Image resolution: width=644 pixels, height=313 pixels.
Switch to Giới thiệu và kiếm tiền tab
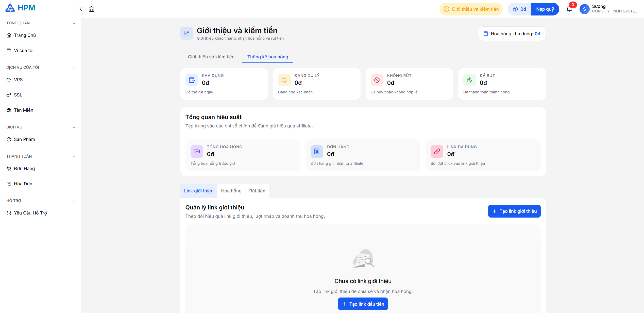click(211, 57)
